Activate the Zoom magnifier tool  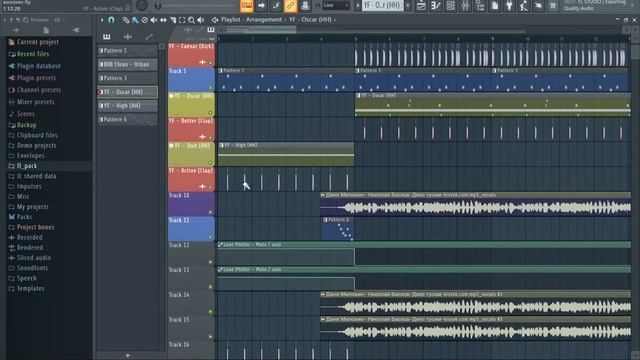coord(191,20)
